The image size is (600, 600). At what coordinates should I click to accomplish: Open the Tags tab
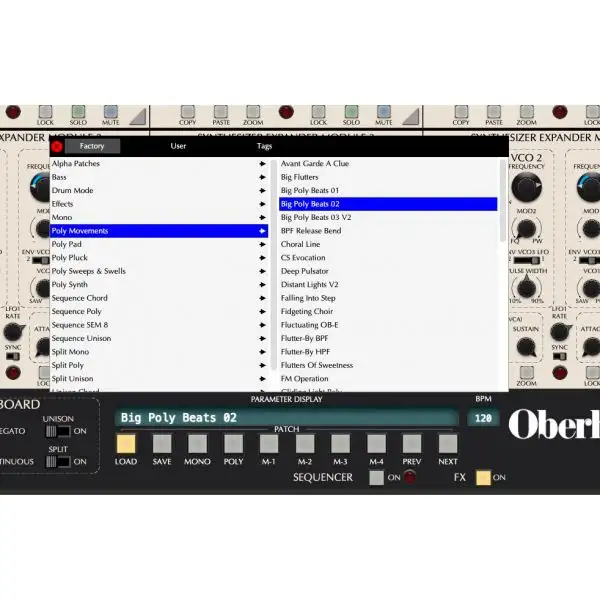[264, 146]
